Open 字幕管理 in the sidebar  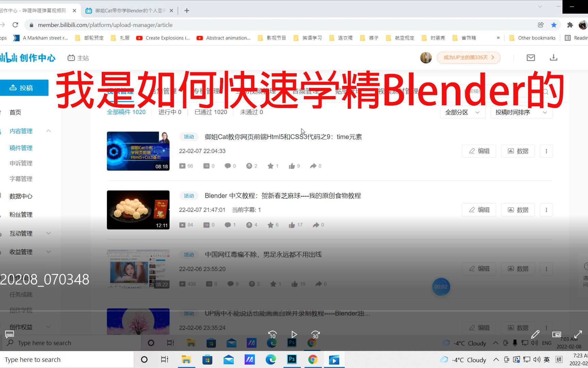[x=21, y=179]
